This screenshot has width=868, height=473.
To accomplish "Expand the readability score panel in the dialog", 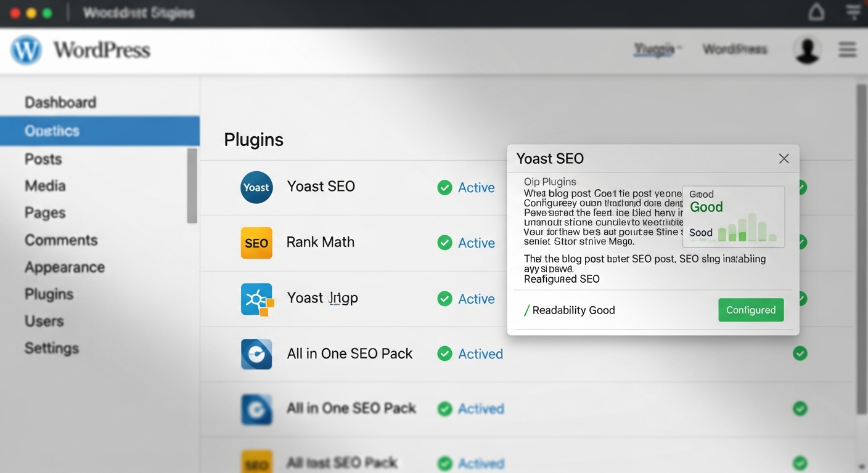I will pos(733,216).
